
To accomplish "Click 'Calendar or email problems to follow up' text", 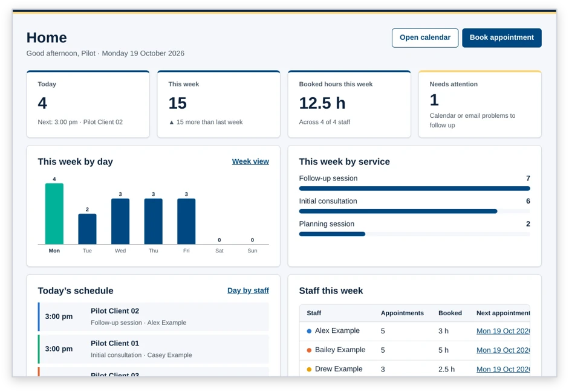I will coord(472,120).
